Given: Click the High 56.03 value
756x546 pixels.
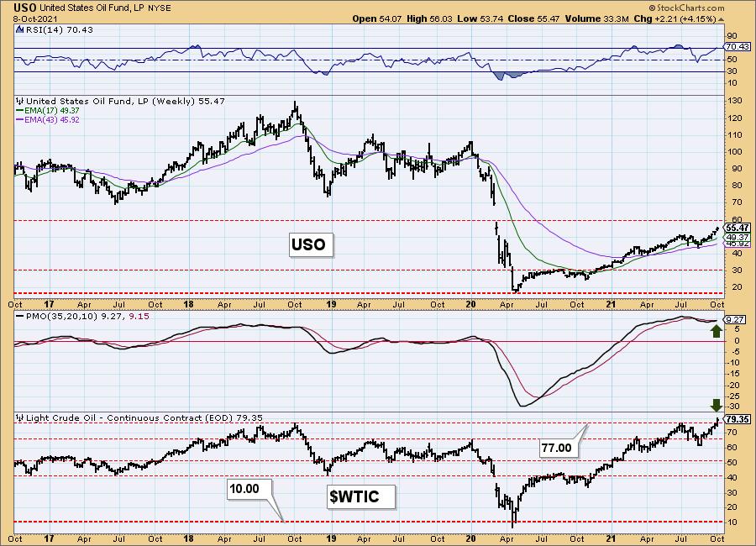Looking at the screenshot, I should [429, 18].
